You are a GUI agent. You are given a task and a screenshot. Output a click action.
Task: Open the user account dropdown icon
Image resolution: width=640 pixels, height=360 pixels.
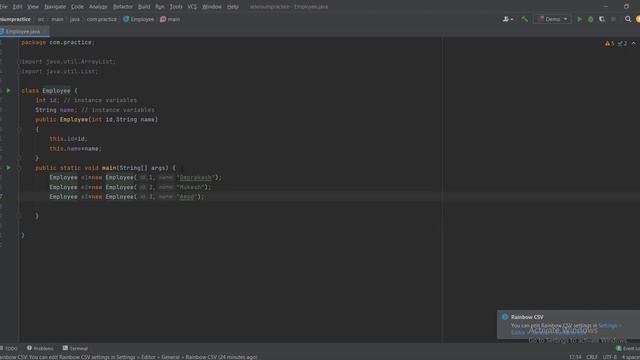[x=508, y=19]
